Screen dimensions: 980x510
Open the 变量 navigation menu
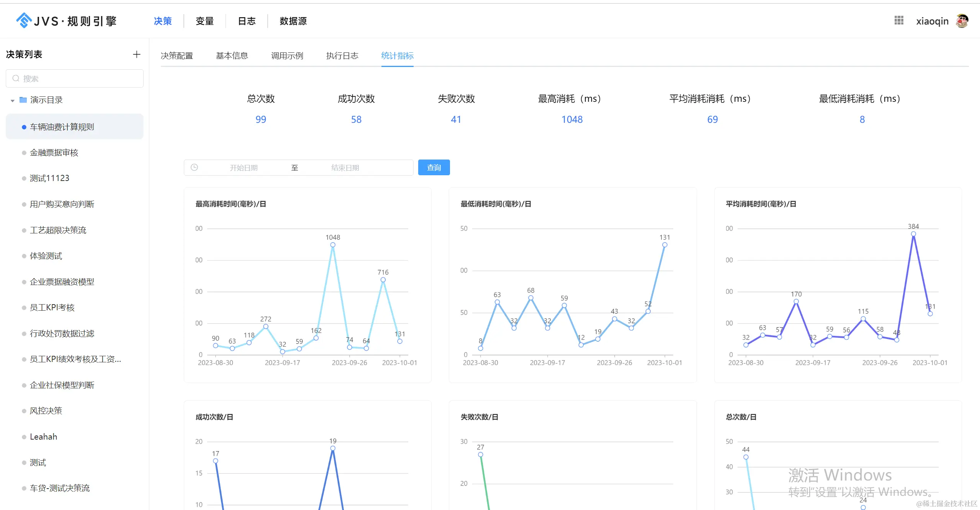(x=205, y=21)
